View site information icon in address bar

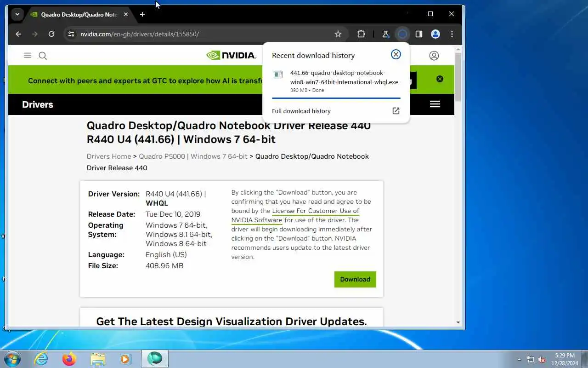point(71,34)
